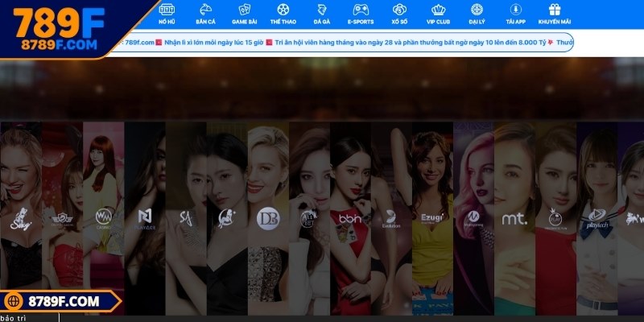644x322 pixels.
Task: Select the Evolution provider logo
Action: point(391,219)
